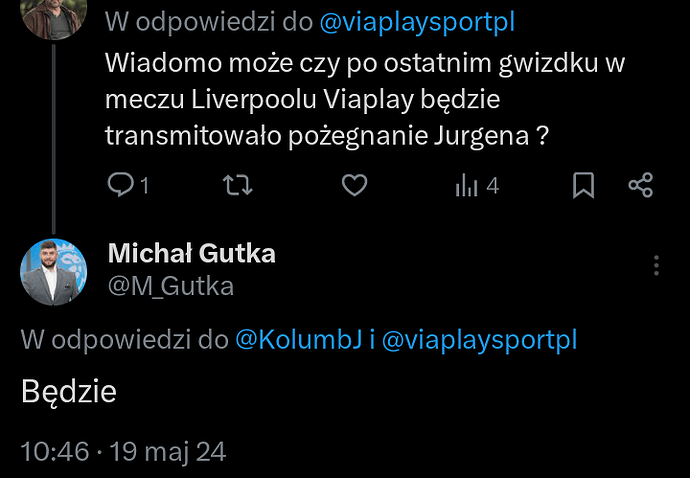Retweet the question about Jurgen's farewell

click(238, 185)
